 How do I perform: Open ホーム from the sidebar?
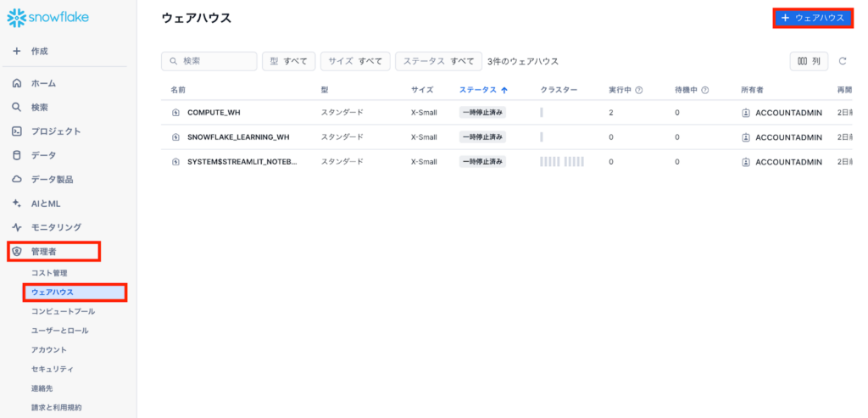(x=43, y=83)
